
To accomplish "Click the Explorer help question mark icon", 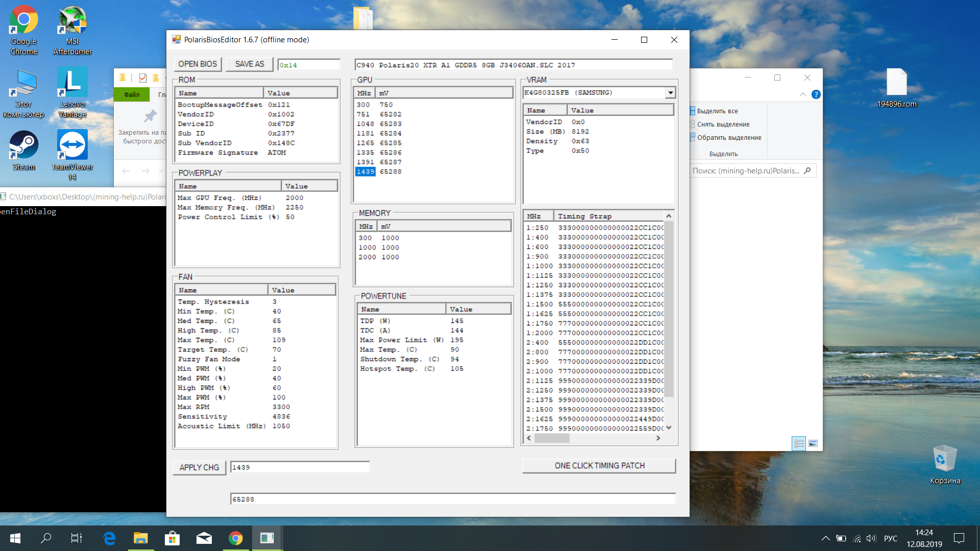I will point(816,94).
